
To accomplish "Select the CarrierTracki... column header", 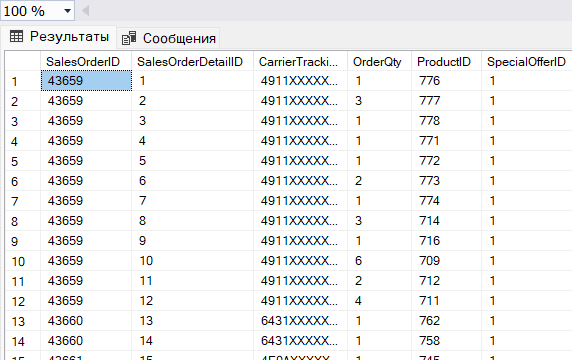I will click(301, 62).
